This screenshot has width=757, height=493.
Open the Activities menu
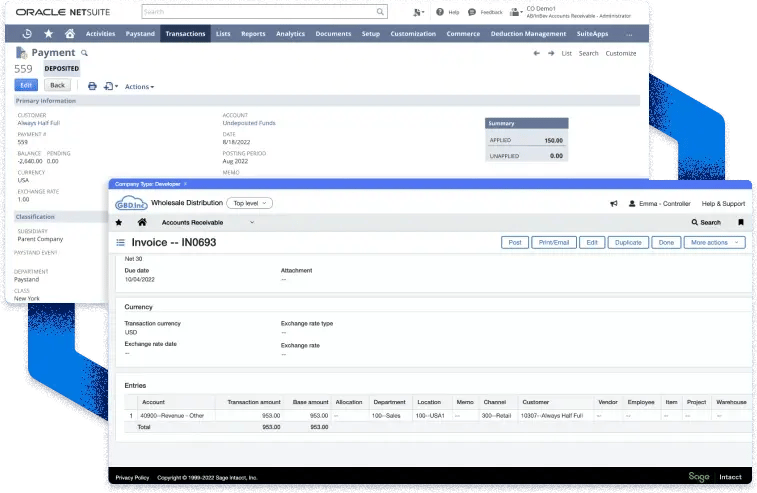pyautogui.click(x=100, y=34)
